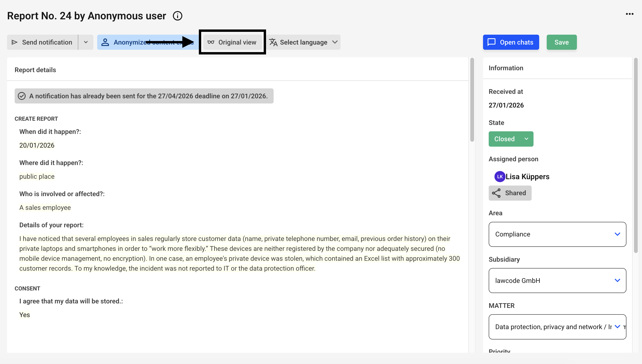The width and height of the screenshot is (642, 364).
Task: Expand the Send notification dropdown arrow
Action: click(86, 42)
